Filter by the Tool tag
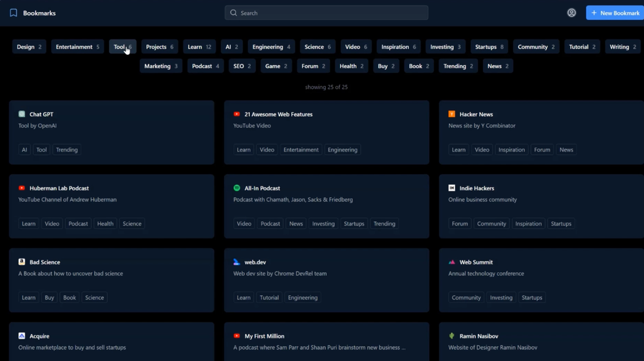 tap(122, 47)
